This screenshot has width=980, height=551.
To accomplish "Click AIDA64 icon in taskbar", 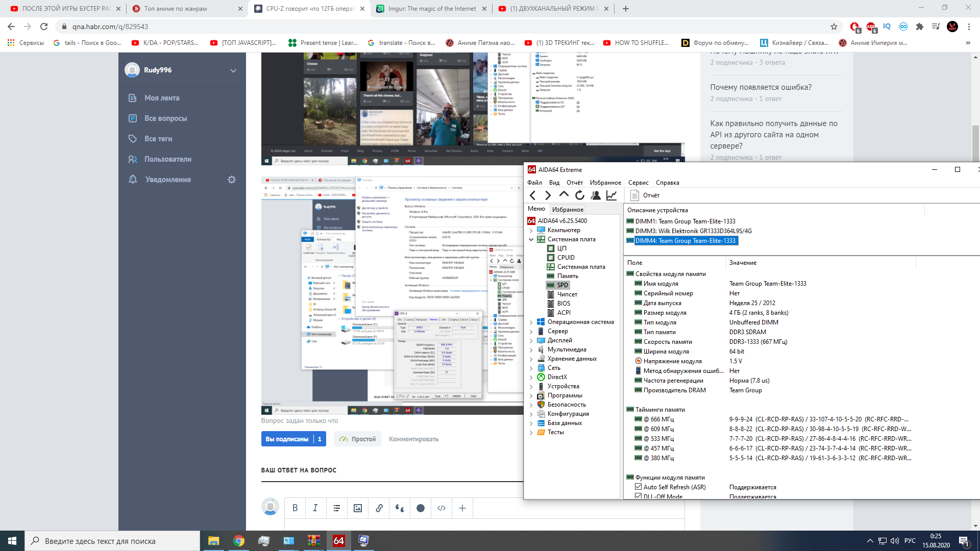I will (x=338, y=541).
